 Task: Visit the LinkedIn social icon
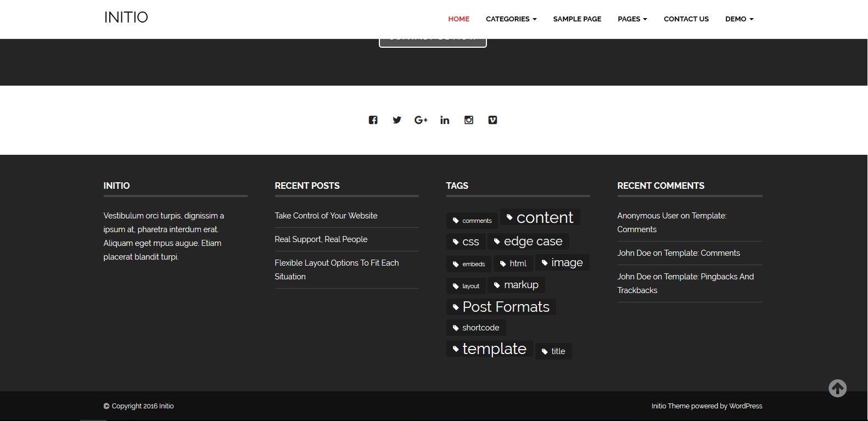click(x=445, y=120)
